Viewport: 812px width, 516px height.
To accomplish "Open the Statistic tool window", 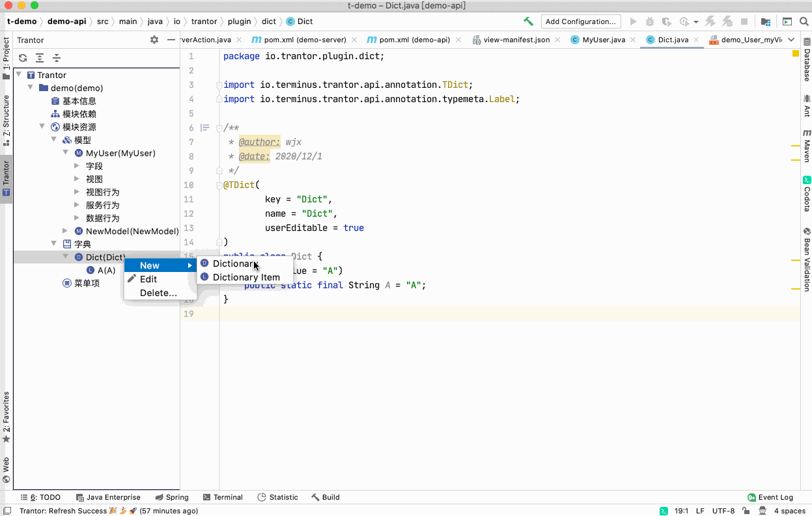I will coord(277,497).
